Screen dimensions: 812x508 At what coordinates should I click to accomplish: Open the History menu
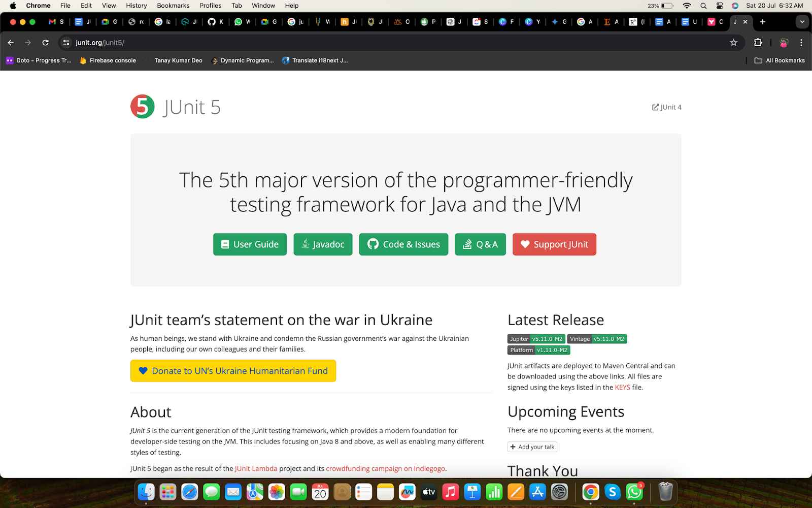[137, 6]
